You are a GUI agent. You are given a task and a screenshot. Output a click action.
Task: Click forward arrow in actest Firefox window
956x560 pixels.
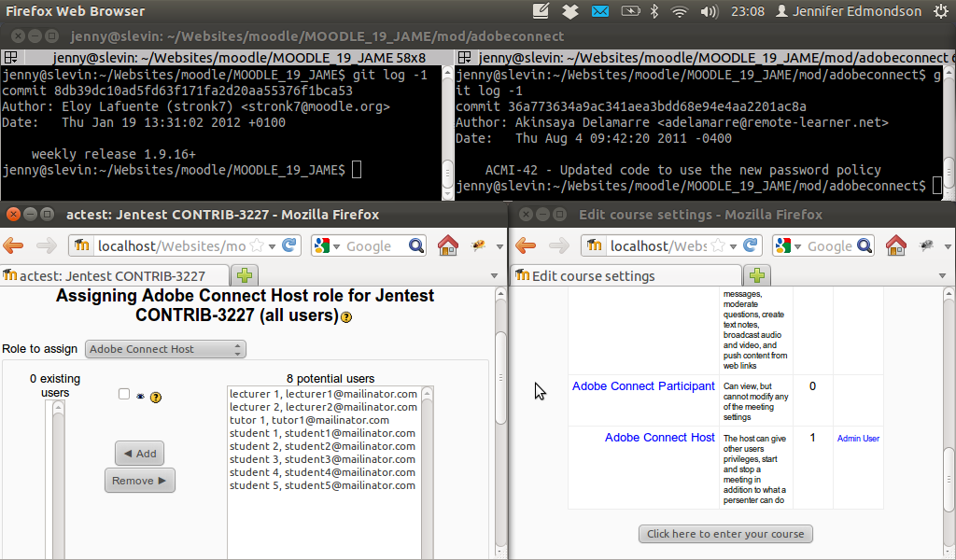coord(47,246)
